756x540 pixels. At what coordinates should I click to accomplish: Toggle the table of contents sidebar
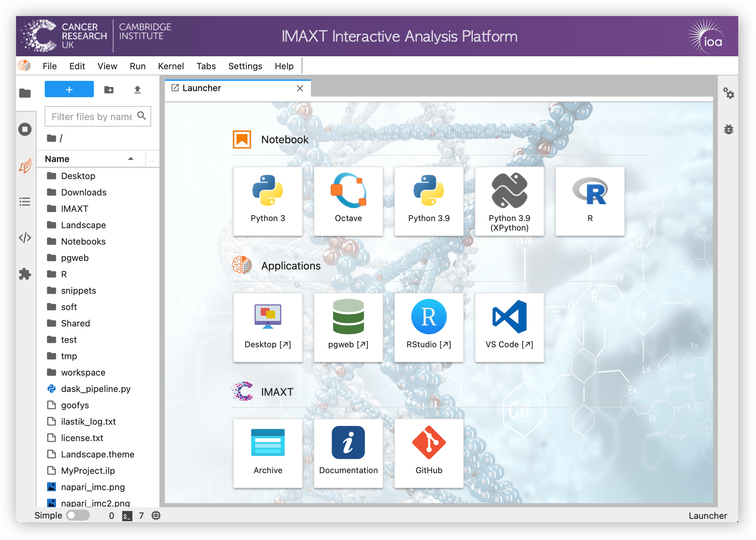(x=25, y=202)
